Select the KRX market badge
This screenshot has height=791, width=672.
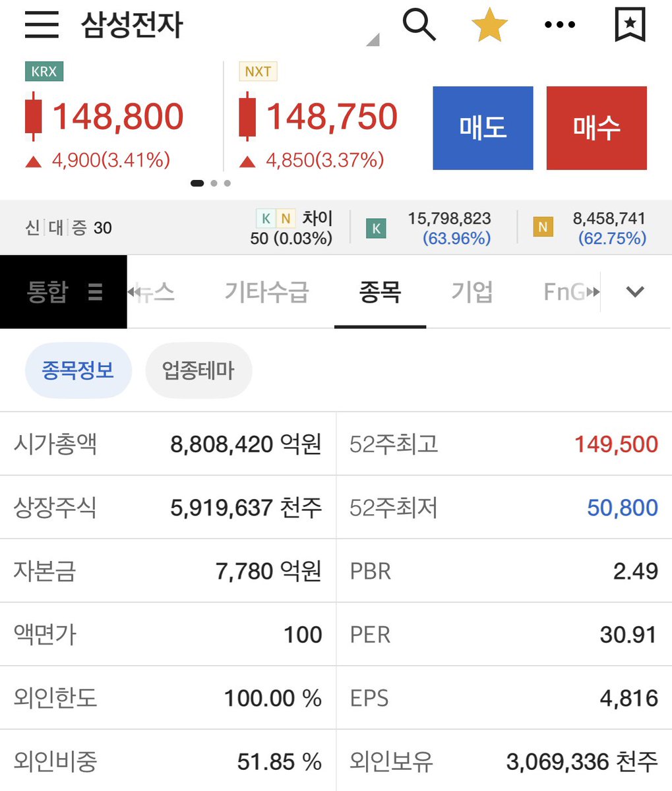pyautogui.click(x=44, y=71)
